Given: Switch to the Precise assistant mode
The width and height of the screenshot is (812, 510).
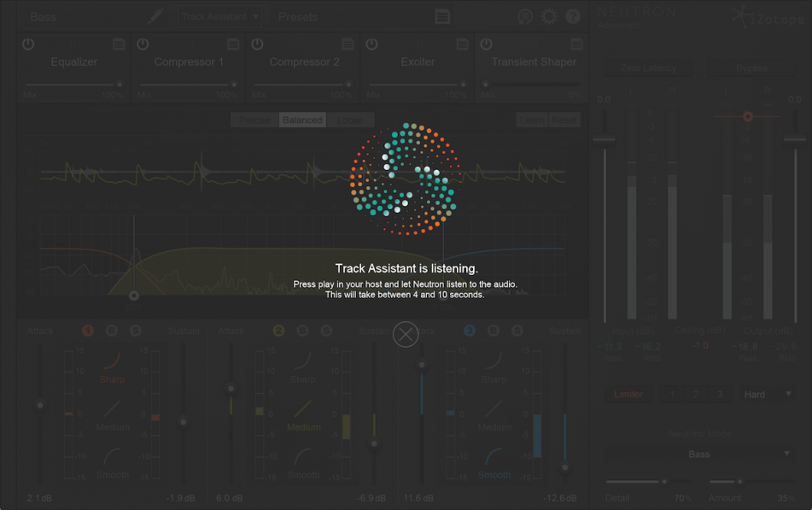Looking at the screenshot, I should (x=254, y=120).
